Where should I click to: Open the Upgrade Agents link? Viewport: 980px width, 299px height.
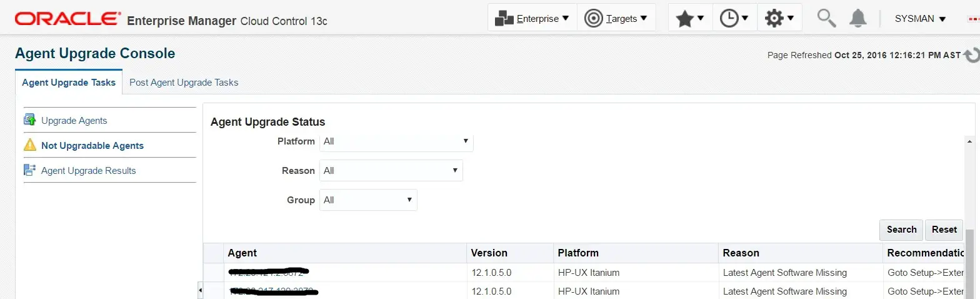[74, 121]
